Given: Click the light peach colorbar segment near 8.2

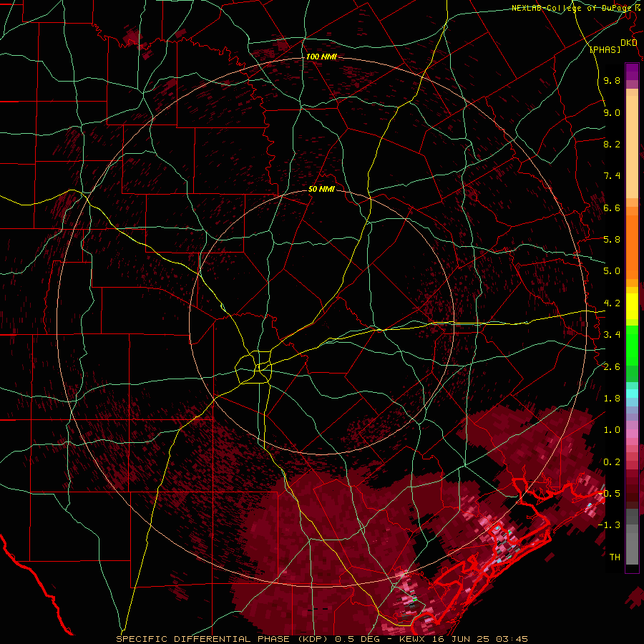Looking at the screenshot, I should coord(632,147).
